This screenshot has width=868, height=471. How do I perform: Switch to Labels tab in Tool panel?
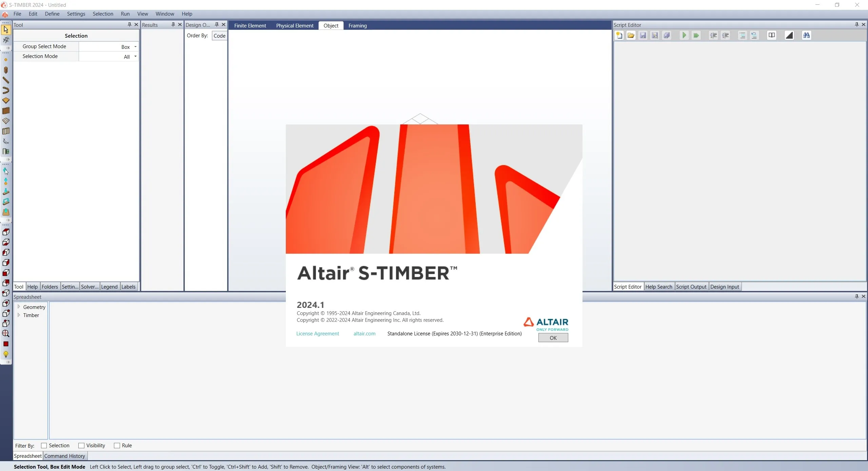point(129,287)
